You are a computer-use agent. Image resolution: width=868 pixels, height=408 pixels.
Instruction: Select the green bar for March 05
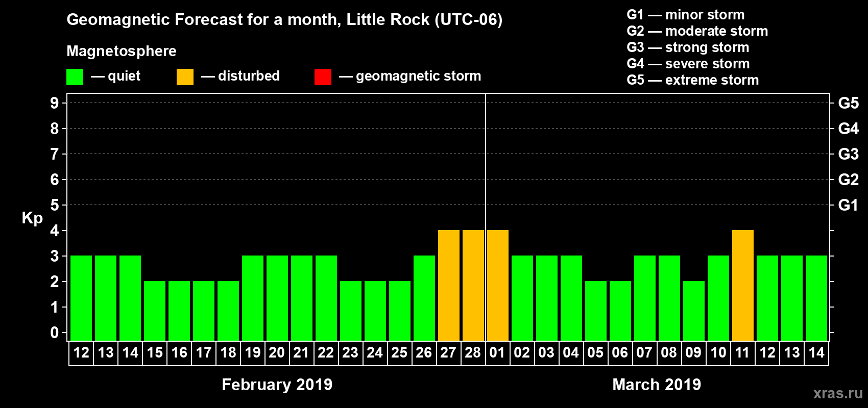(x=596, y=311)
